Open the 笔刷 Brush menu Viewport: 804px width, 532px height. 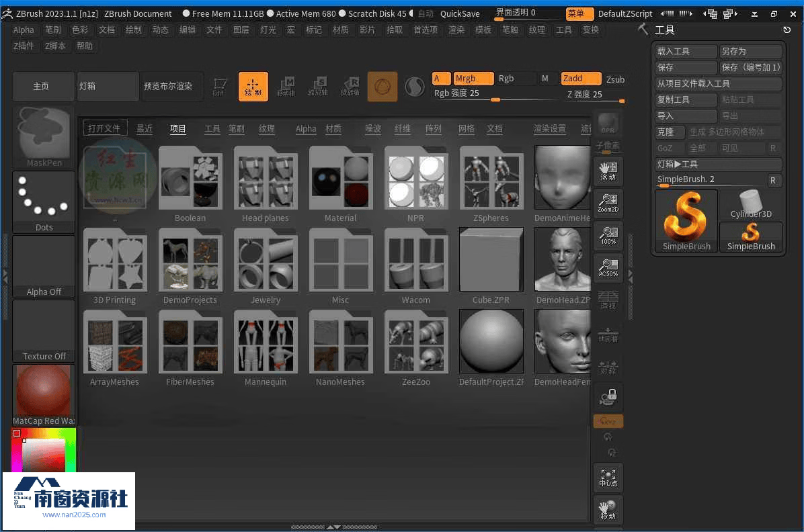pos(53,30)
